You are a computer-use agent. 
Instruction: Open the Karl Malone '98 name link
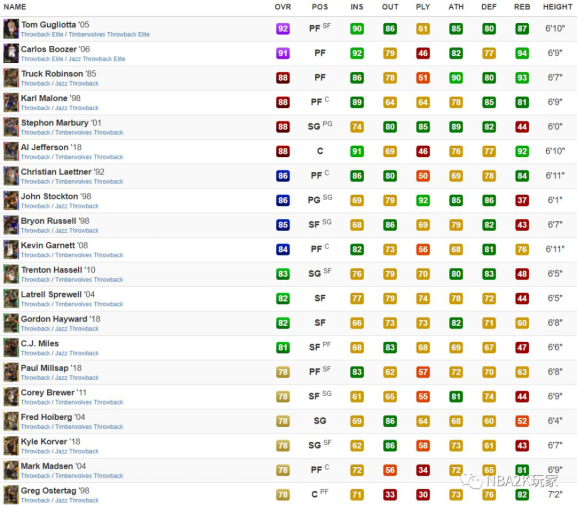coord(51,98)
